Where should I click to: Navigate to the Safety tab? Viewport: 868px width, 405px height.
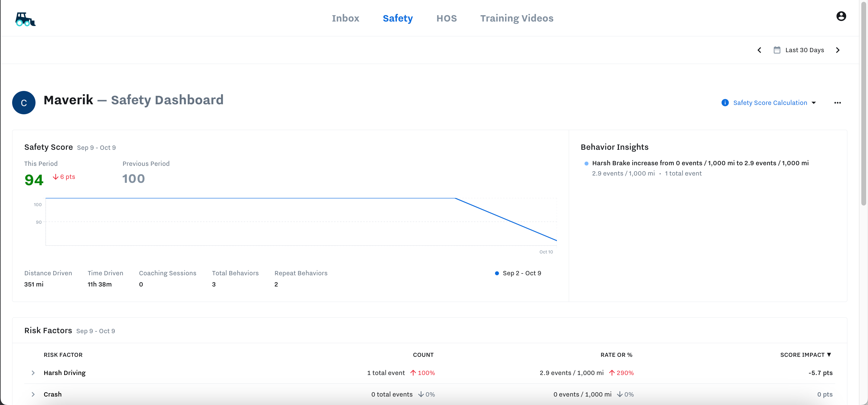[398, 18]
